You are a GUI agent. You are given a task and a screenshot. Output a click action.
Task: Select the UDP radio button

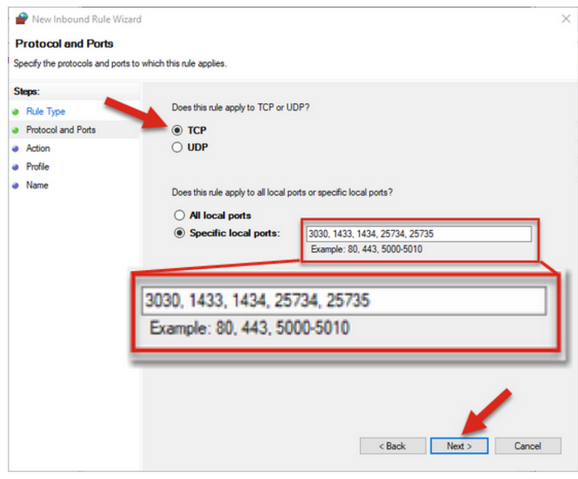tap(177, 147)
